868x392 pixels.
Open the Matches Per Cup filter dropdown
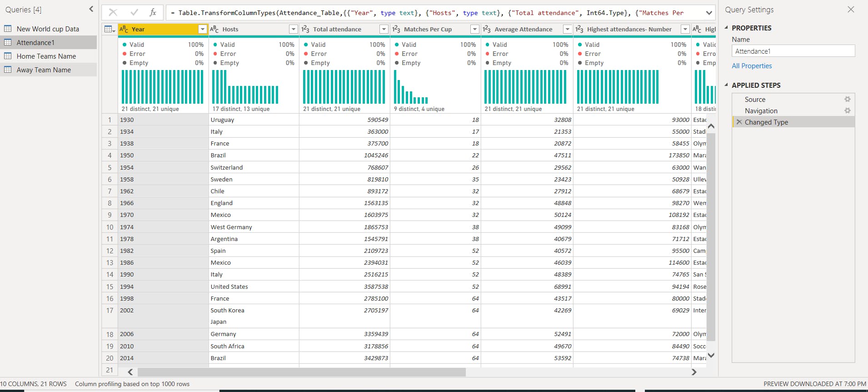(x=475, y=29)
